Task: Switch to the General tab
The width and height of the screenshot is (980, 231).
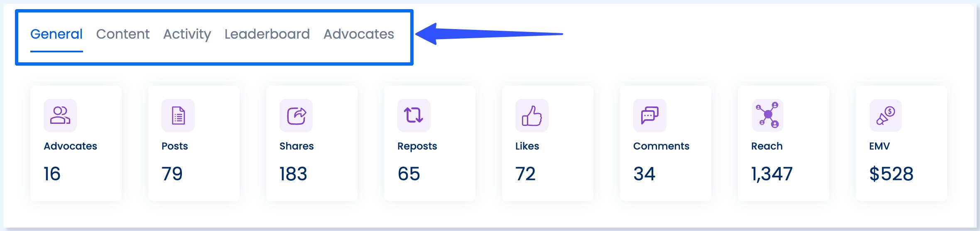Action: click(56, 34)
